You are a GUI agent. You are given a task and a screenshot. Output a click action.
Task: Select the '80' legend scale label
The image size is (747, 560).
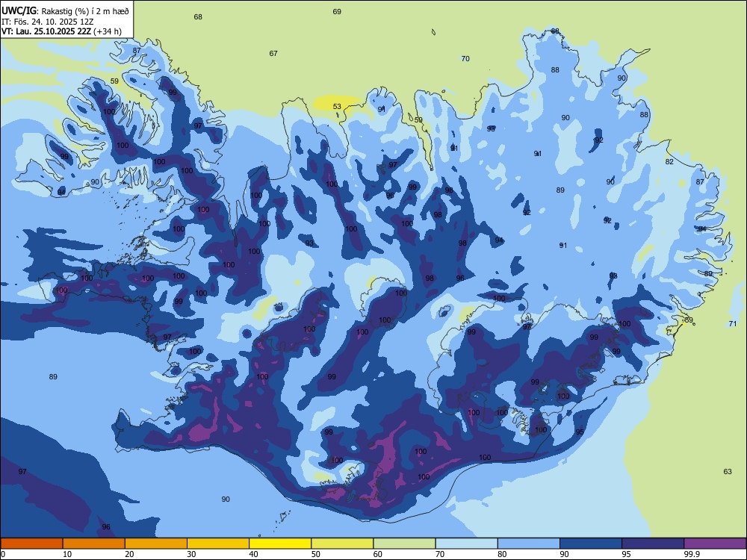[x=502, y=554]
